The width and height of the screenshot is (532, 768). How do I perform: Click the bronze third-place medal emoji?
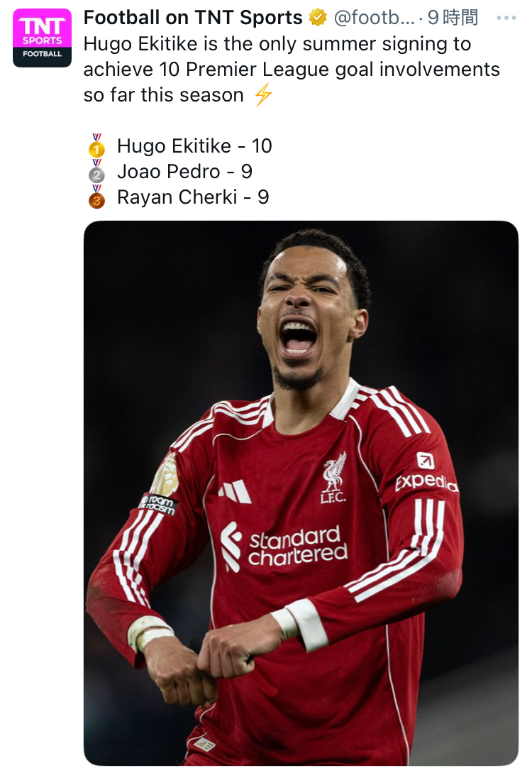[96, 197]
